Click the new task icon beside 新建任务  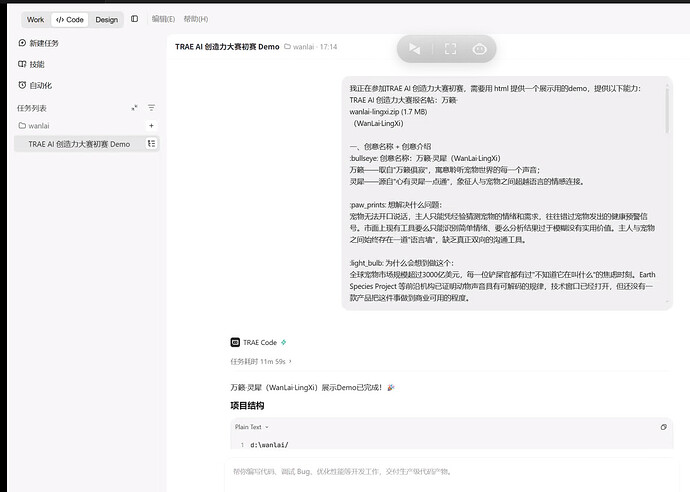click(x=22, y=43)
